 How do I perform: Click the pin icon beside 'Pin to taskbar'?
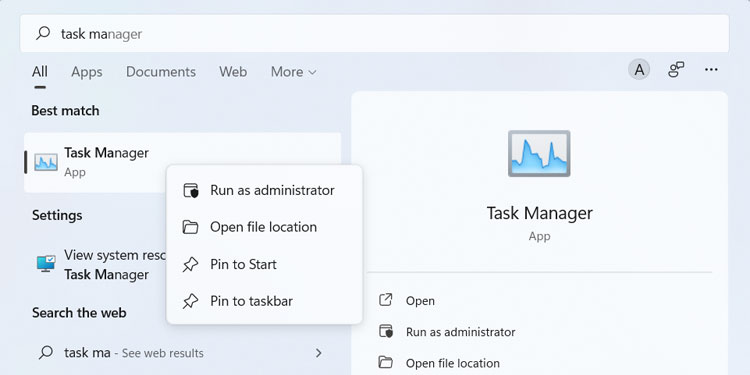(190, 301)
